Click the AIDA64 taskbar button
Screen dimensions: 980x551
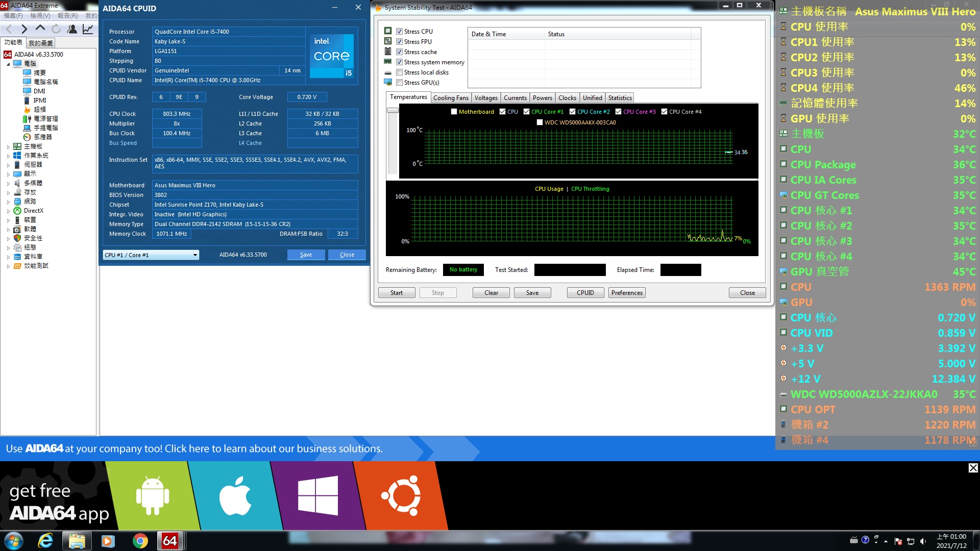[170, 541]
